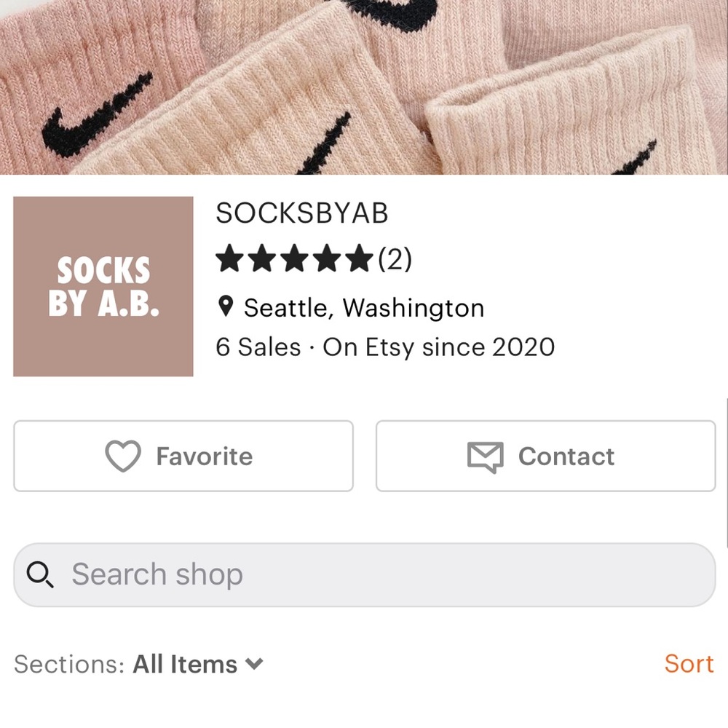
Task: Expand the All Items sections dropdown
Action: coord(185,663)
